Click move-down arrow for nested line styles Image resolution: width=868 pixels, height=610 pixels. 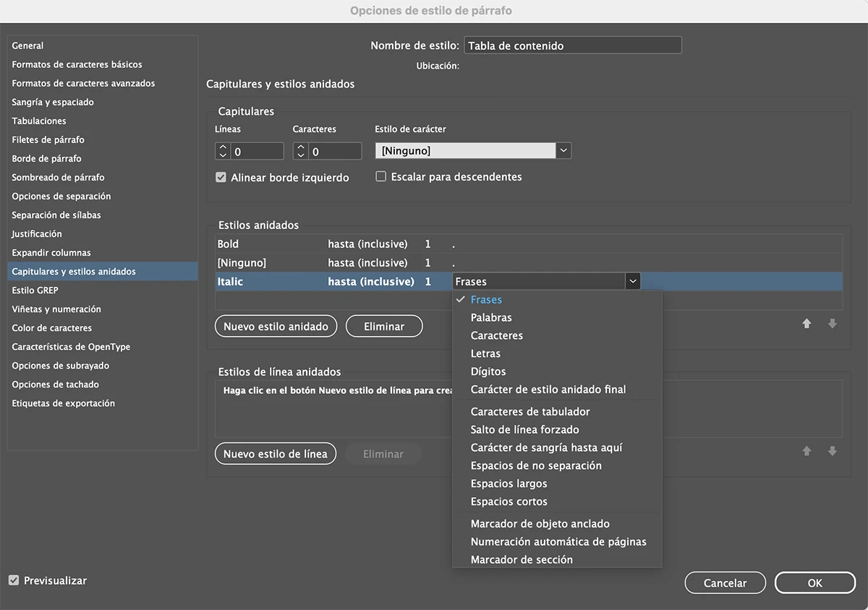point(833,452)
